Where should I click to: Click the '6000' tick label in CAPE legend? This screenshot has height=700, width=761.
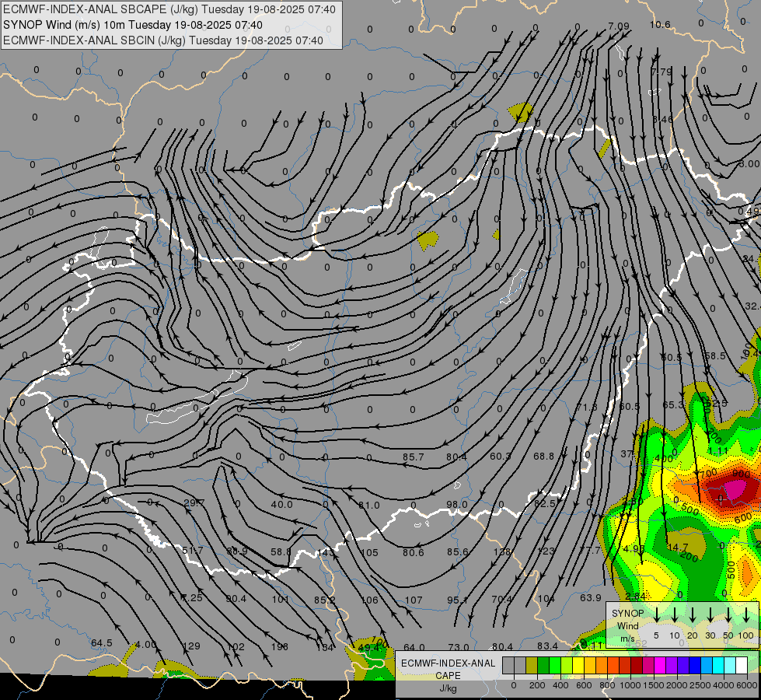click(747, 685)
